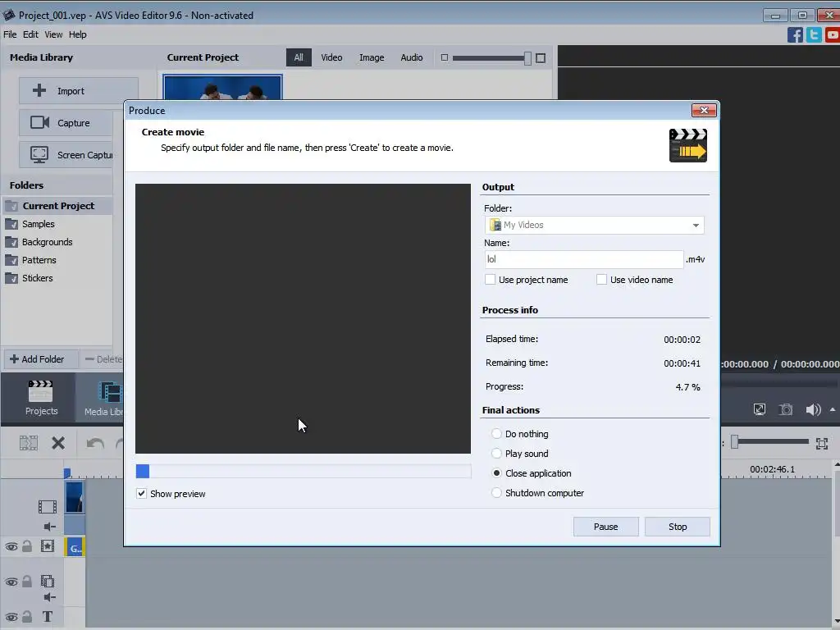Click the split/transition clip timeline tool
This screenshot has width=840, height=630.
tap(29, 443)
